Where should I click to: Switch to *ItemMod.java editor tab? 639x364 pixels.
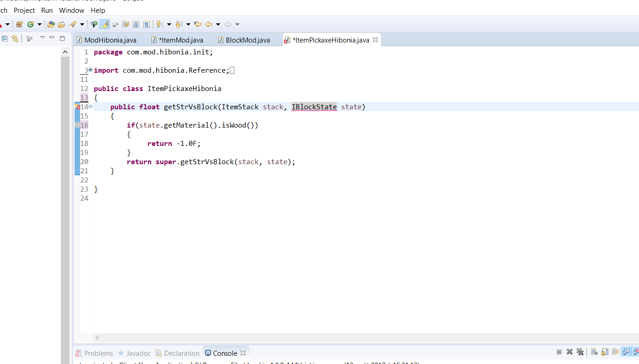pos(177,40)
